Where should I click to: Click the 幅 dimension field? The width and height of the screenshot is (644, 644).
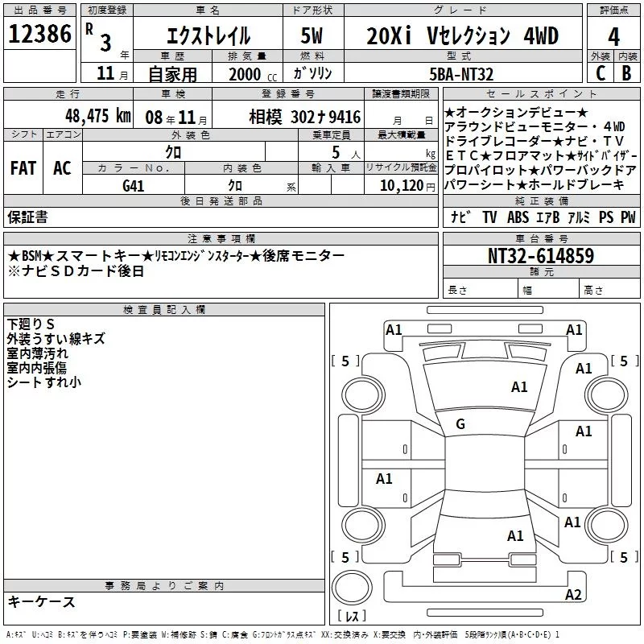point(548,290)
